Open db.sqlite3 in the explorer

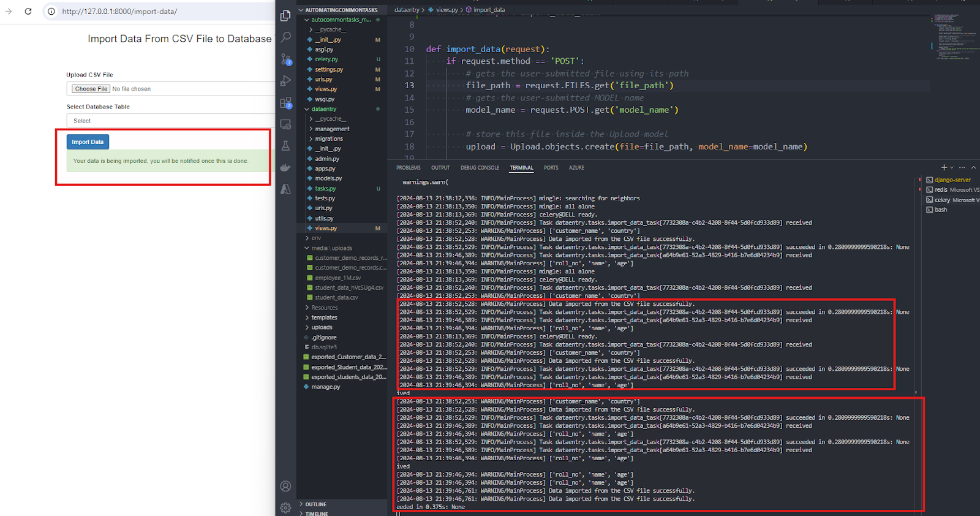coord(324,347)
